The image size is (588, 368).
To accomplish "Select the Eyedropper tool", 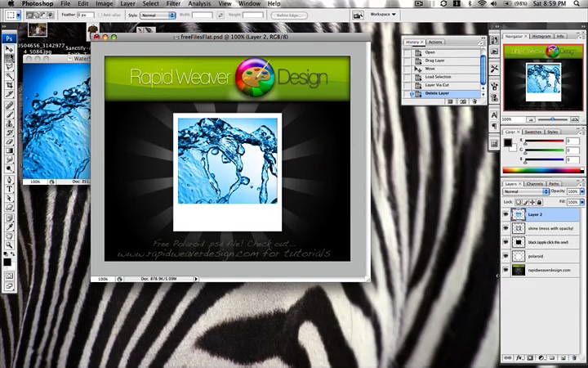I will pos(9,227).
